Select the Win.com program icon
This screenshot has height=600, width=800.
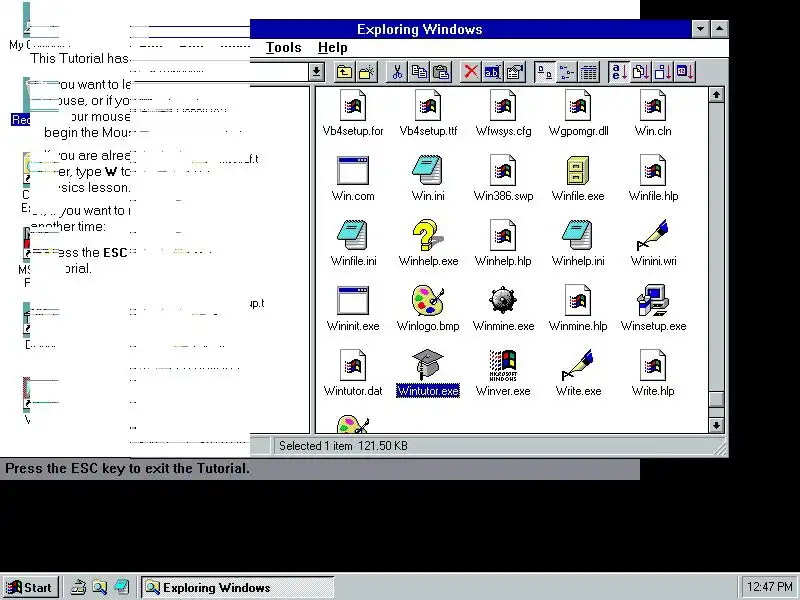pos(353,179)
